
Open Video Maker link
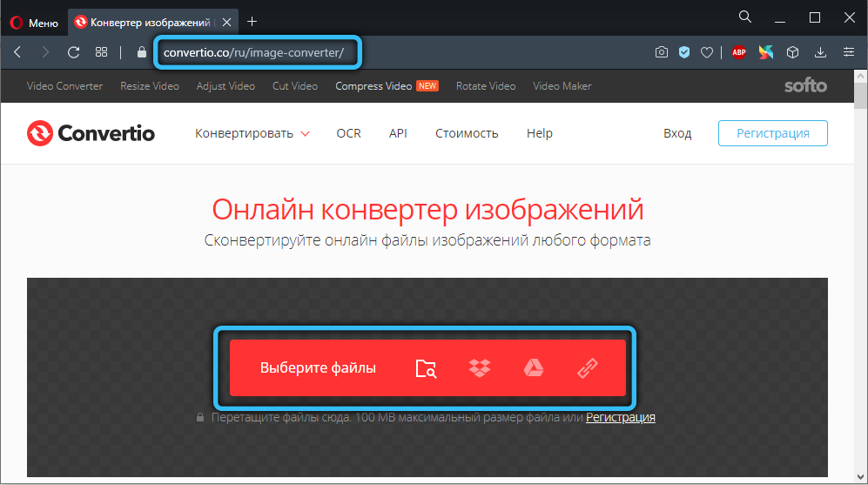[x=562, y=86]
